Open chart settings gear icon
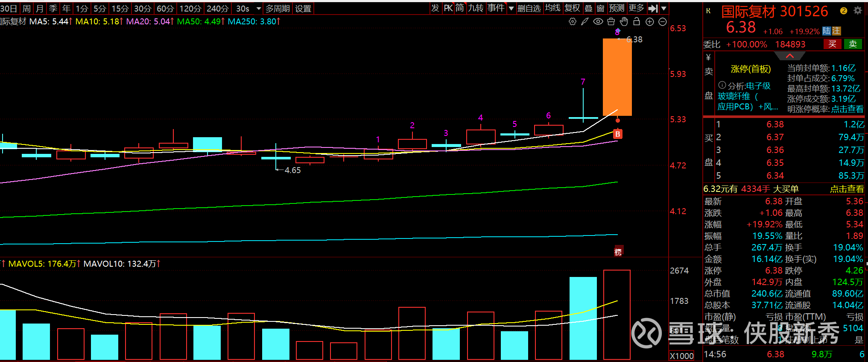 coord(572,21)
